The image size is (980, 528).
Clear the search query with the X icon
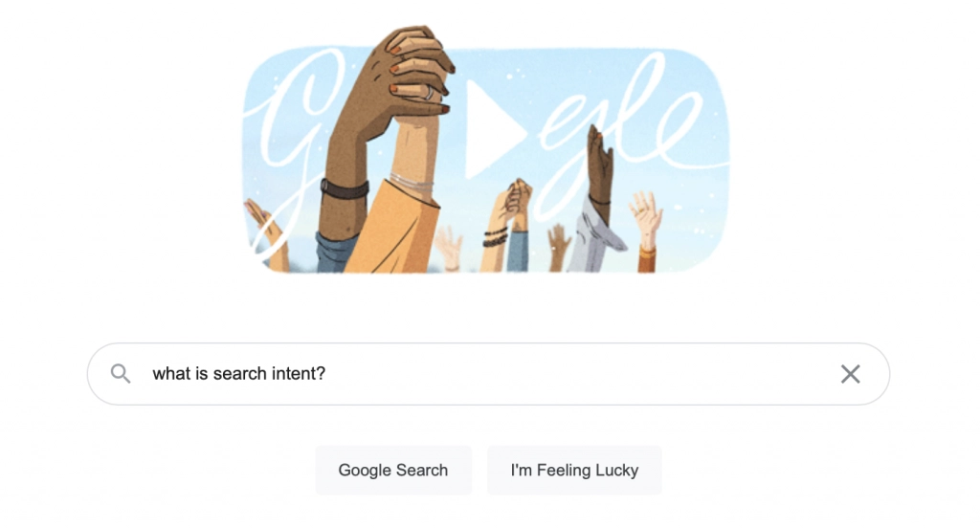coord(850,374)
